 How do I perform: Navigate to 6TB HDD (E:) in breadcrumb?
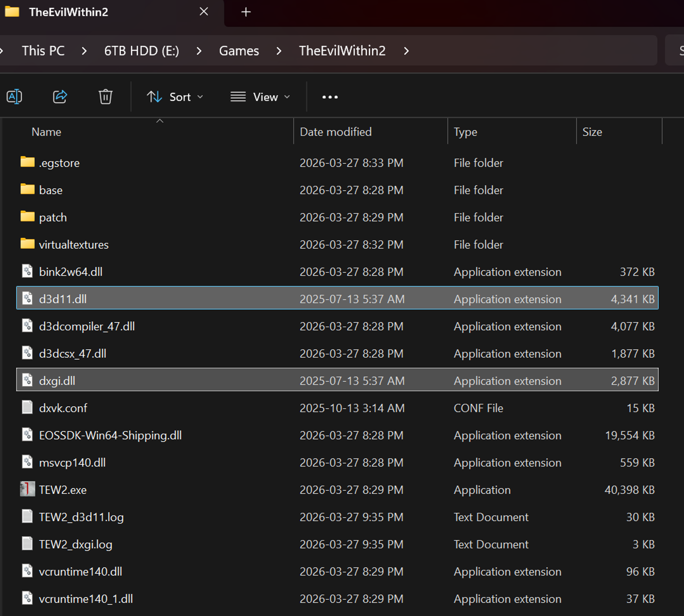(x=142, y=51)
